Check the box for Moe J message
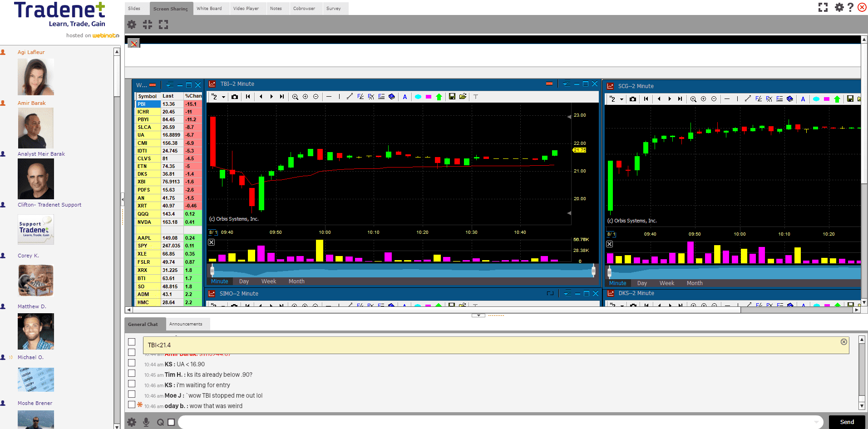Viewport: 868px width, 429px height. (x=132, y=394)
